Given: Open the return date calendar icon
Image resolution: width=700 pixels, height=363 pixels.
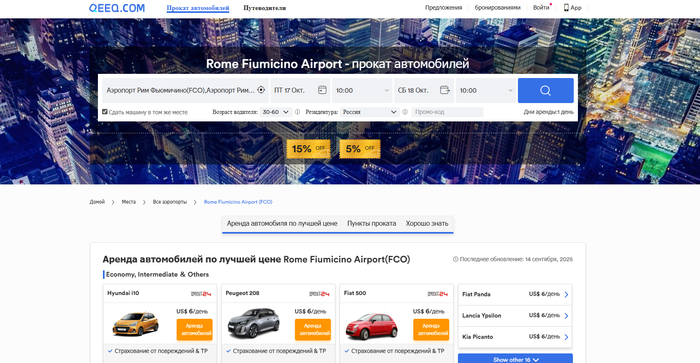Looking at the screenshot, I should (x=445, y=90).
